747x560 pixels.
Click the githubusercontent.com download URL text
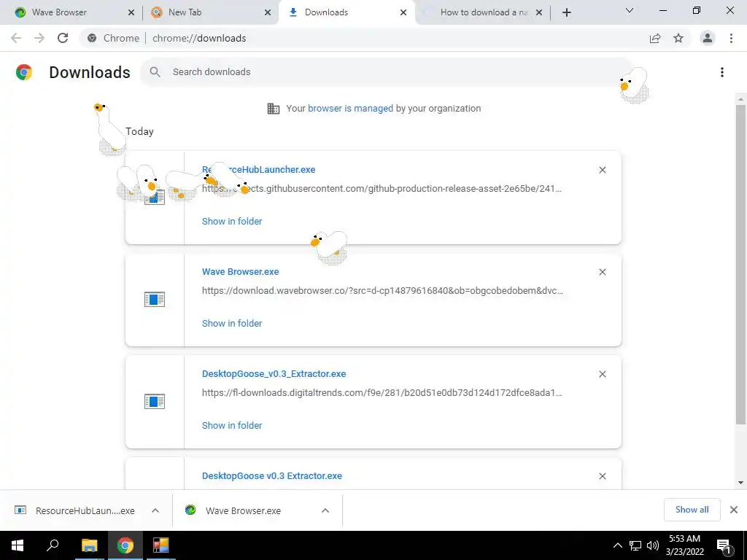[382, 189]
